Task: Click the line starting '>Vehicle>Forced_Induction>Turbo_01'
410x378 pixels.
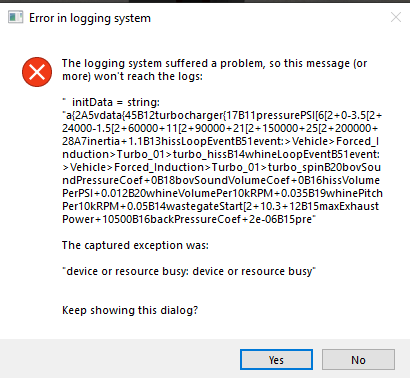Action: tap(221, 167)
